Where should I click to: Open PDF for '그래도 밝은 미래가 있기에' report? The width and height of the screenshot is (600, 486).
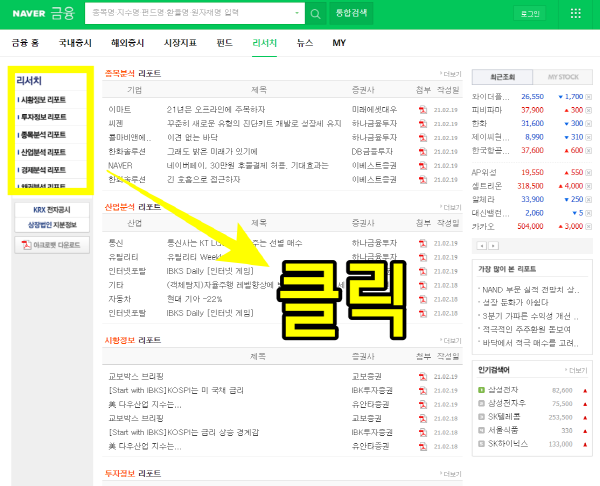(x=422, y=152)
